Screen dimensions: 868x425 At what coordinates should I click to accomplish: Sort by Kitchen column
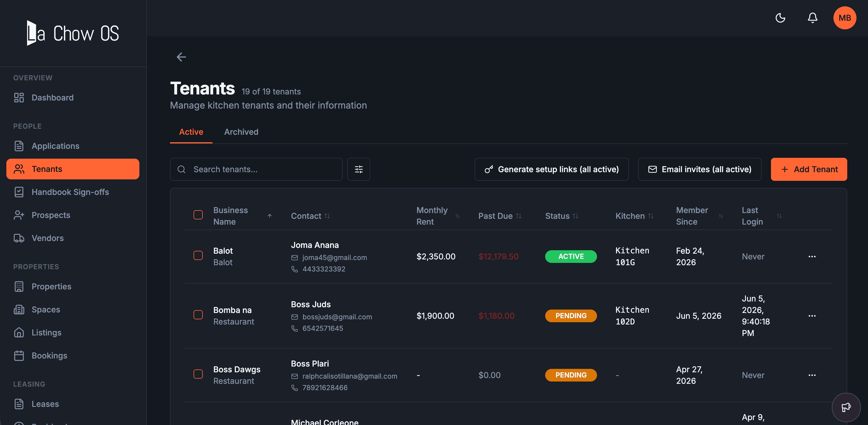(x=634, y=216)
